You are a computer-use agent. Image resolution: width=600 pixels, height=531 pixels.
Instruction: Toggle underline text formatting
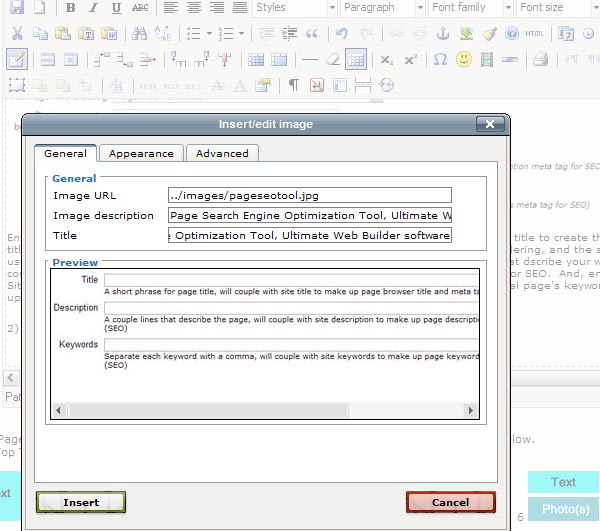pos(116,9)
